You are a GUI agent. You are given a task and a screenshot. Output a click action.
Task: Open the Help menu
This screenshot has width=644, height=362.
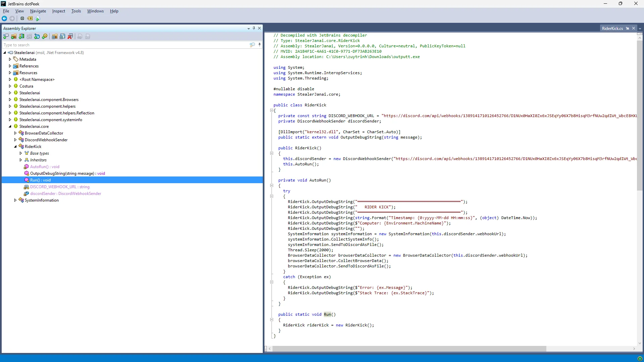click(114, 11)
